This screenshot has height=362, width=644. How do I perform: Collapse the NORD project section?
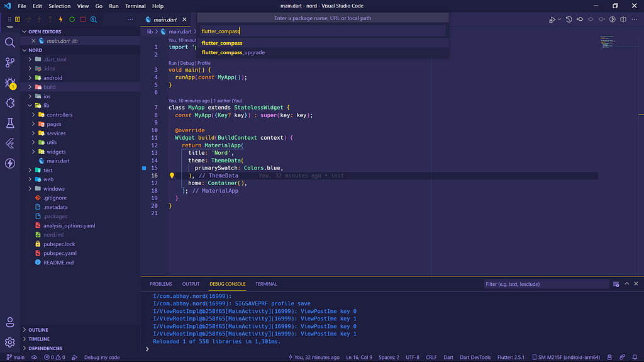click(x=25, y=50)
